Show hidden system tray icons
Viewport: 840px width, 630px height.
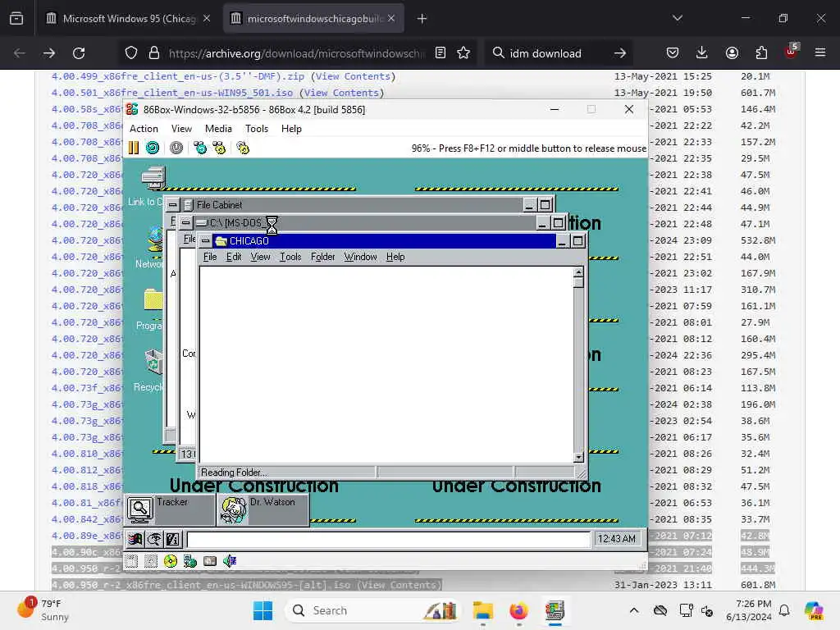[634, 610]
